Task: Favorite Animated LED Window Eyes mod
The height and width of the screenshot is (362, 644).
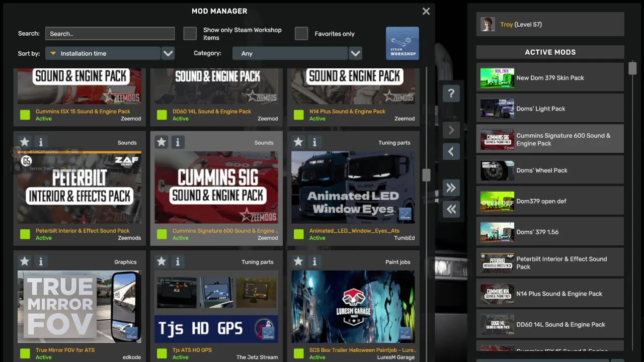Action: (298, 142)
